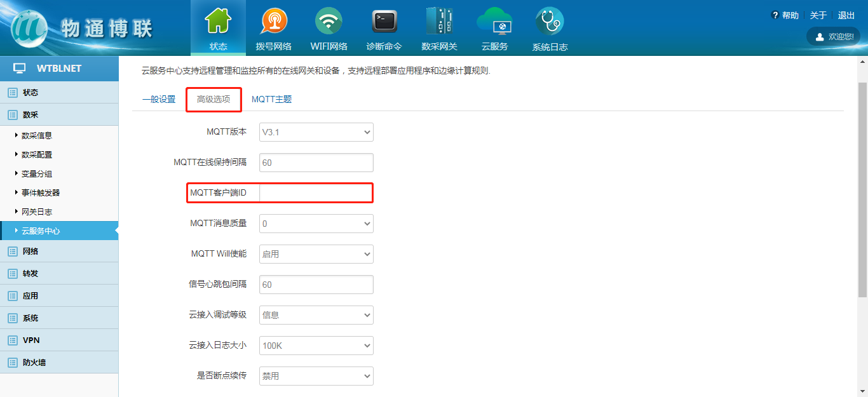Switch to the MQTT主题 tab
The image size is (868, 397).
click(271, 100)
